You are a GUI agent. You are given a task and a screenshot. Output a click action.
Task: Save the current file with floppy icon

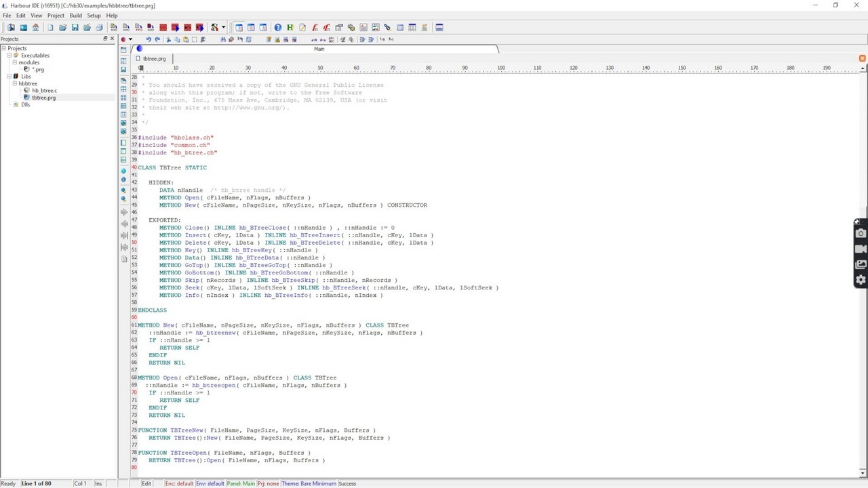pyautogui.click(x=75, y=27)
